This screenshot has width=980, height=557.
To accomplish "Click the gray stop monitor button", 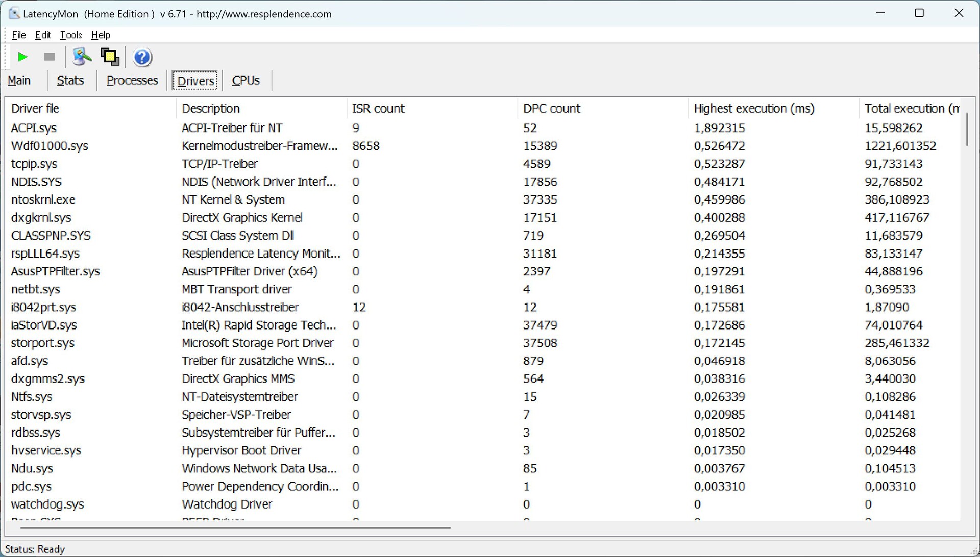I will [x=50, y=57].
